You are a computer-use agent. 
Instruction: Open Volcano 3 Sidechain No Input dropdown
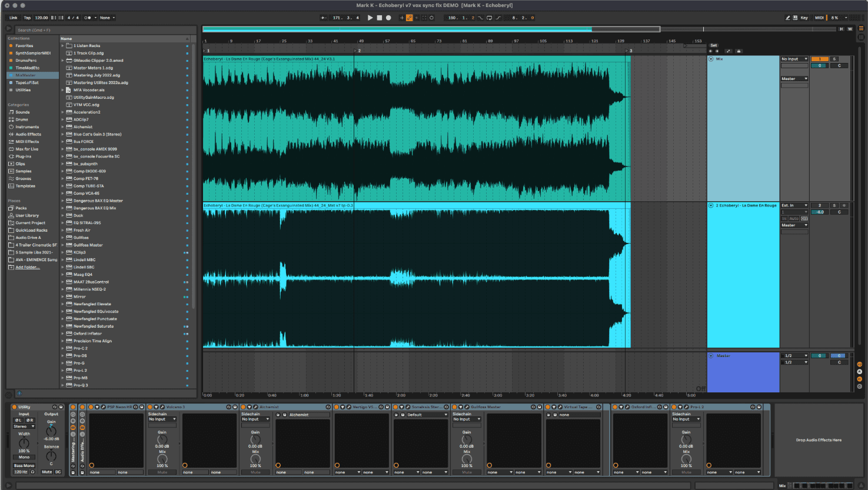162,419
